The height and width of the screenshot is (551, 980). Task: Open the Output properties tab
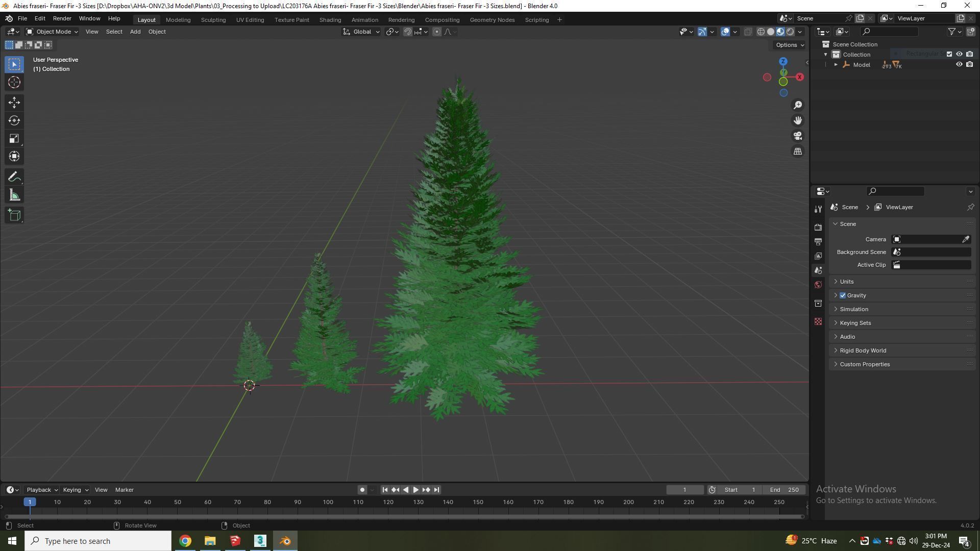pyautogui.click(x=818, y=241)
